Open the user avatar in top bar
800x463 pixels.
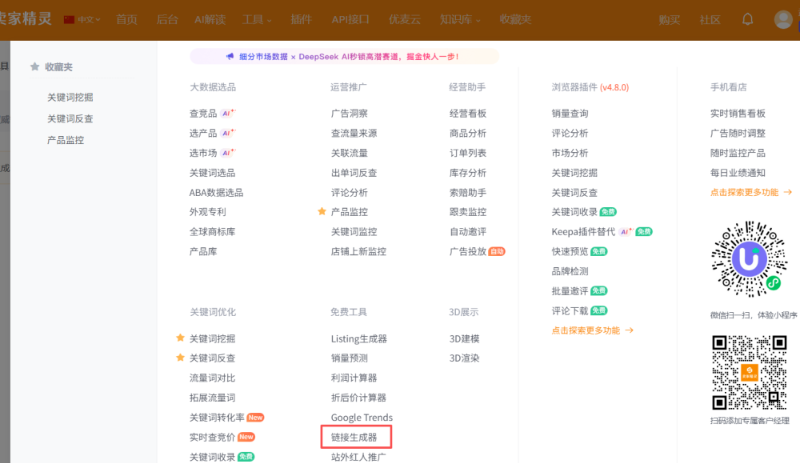[783, 19]
